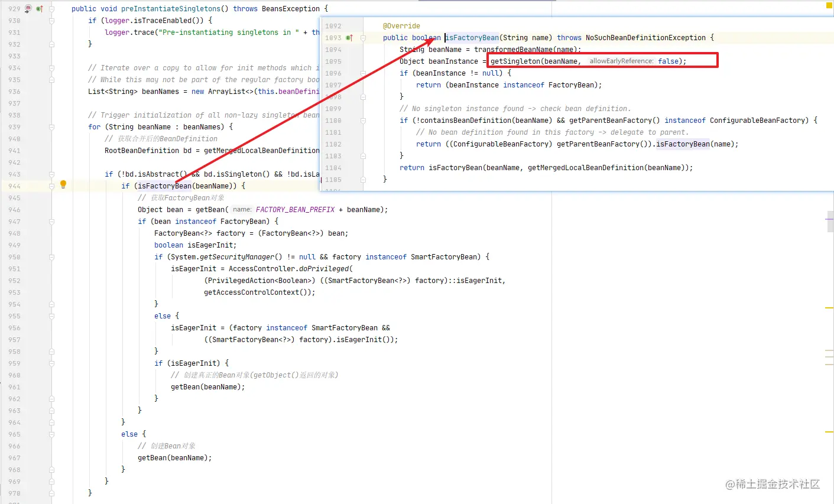Click the allowEarlyReference parameter hint
Image resolution: width=834 pixels, height=504 pixels.
tap(621, 61)
